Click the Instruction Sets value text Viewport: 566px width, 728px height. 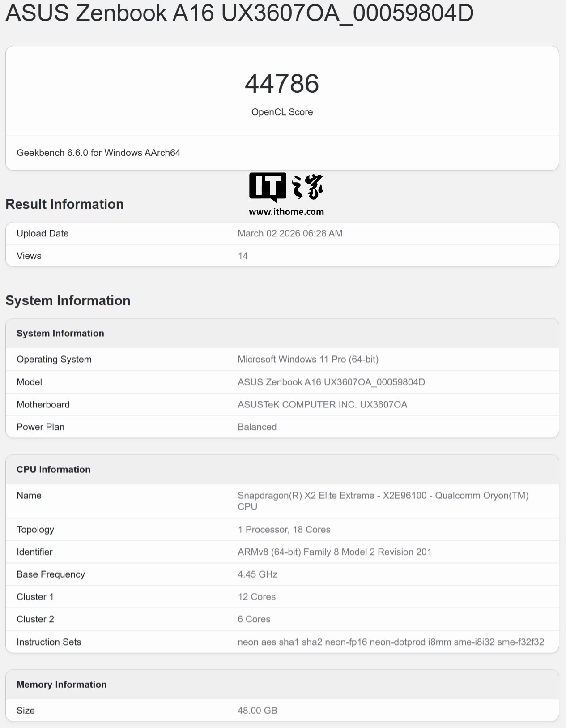391,642
